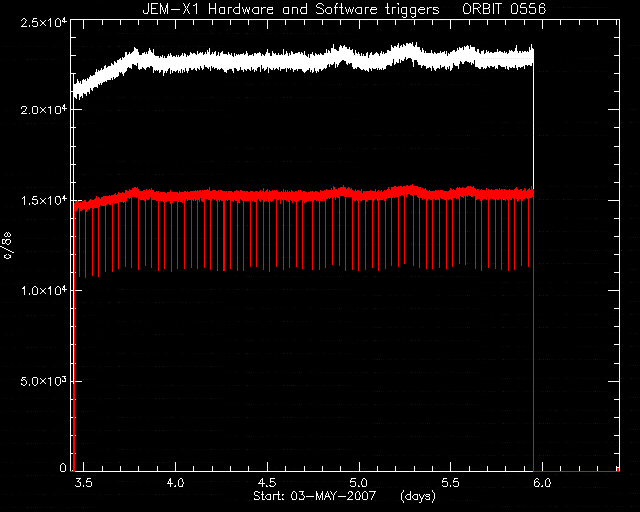Click the 6.0 x-axis tick label
640x512 pixels.
[x=542, y=483]
